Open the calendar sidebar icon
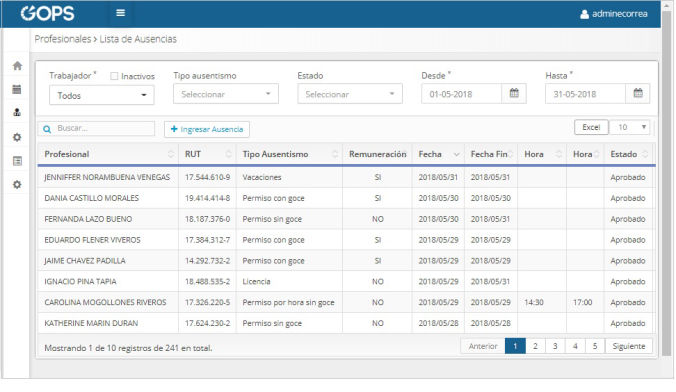Screen dimensions: 676x392 17,89
